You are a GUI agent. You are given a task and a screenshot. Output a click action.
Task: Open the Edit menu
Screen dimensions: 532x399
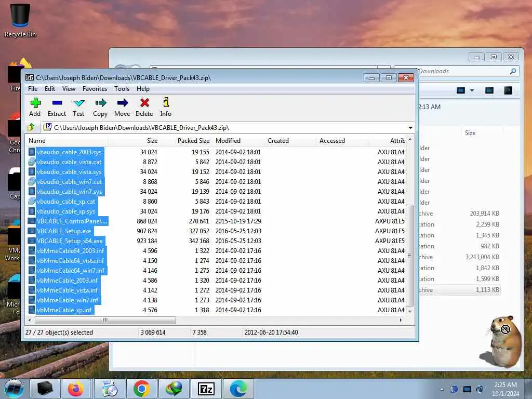point(50,88)
